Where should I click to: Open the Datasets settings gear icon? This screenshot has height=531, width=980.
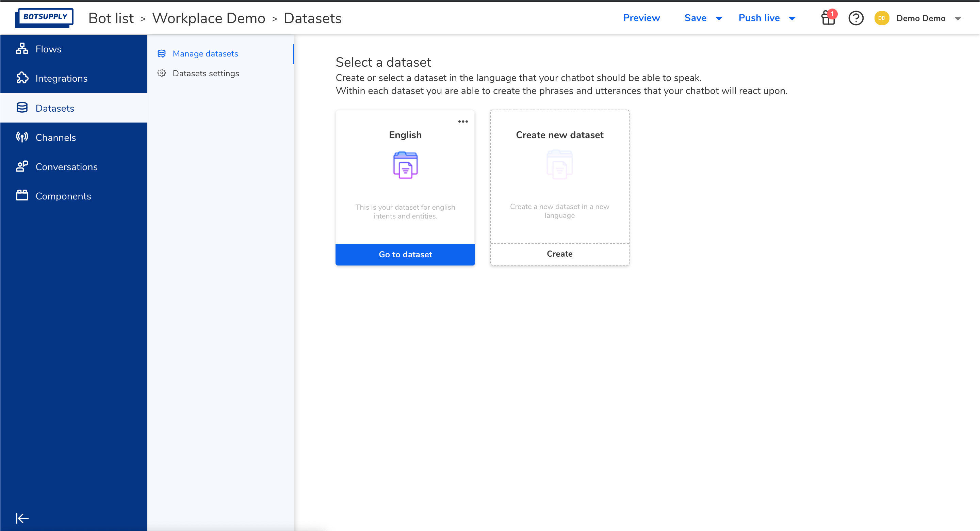click(162, 73)
